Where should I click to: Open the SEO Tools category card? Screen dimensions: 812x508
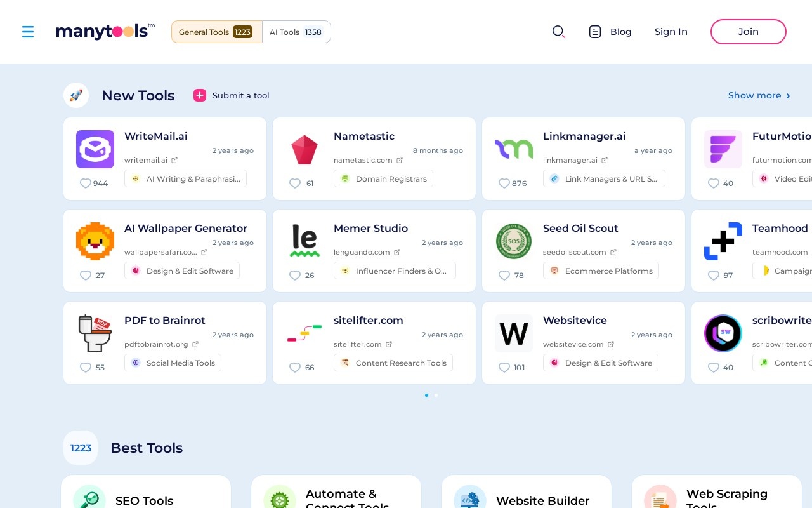click(x=146, y=492)
